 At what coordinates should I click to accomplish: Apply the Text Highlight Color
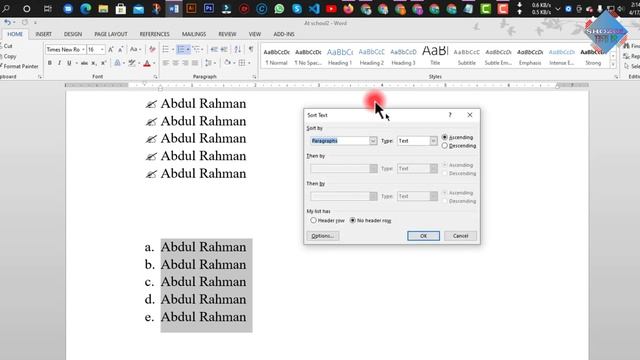click(131, 63)
